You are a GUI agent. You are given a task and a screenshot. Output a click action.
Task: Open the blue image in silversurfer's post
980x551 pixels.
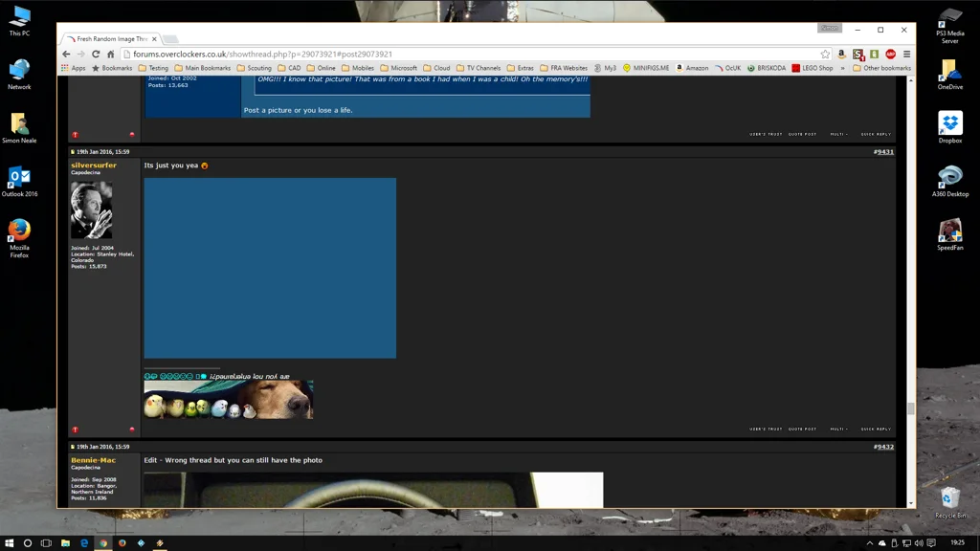click(x=270, y=268)
